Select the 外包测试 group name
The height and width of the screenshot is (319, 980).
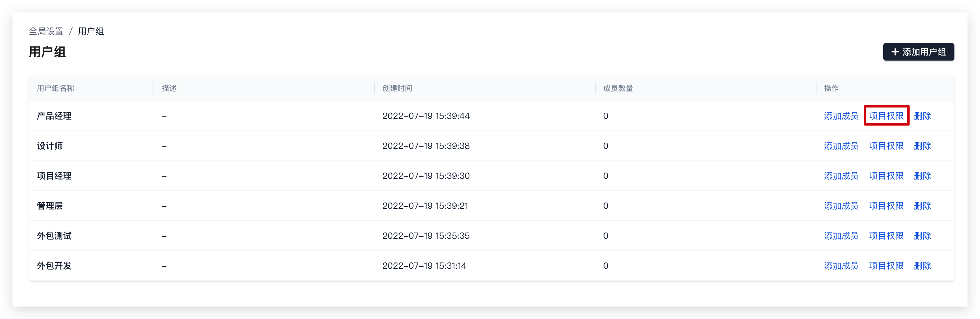click(54, 236)
